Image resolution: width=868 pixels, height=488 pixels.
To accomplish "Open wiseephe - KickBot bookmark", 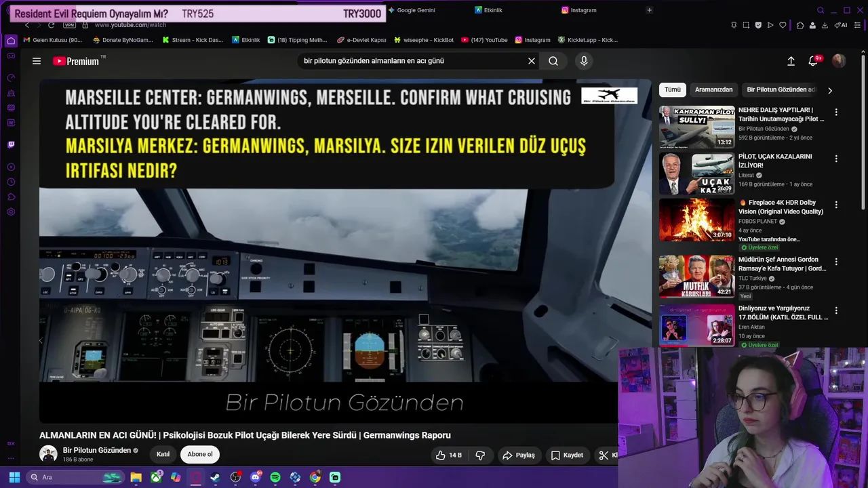I will [424, 40].
